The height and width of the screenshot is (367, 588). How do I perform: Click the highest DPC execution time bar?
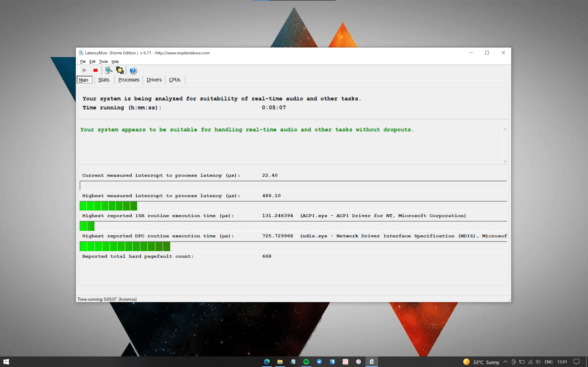point(125,247)
